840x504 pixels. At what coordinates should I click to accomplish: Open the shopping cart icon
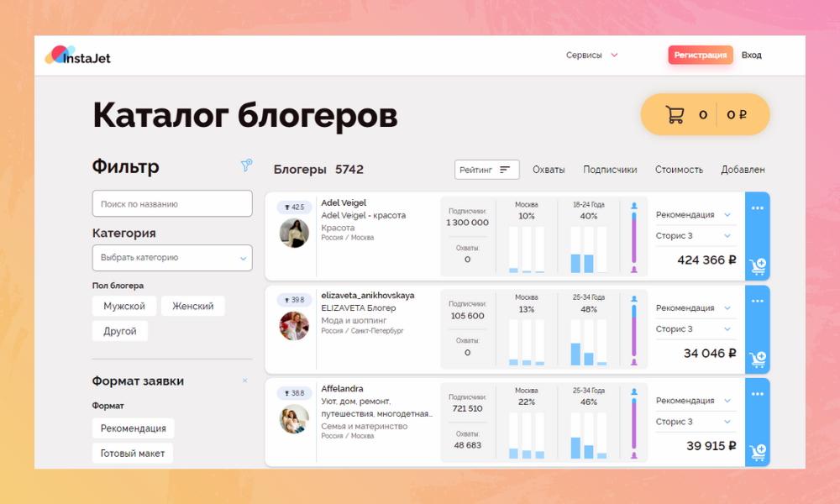pos(675,115)
